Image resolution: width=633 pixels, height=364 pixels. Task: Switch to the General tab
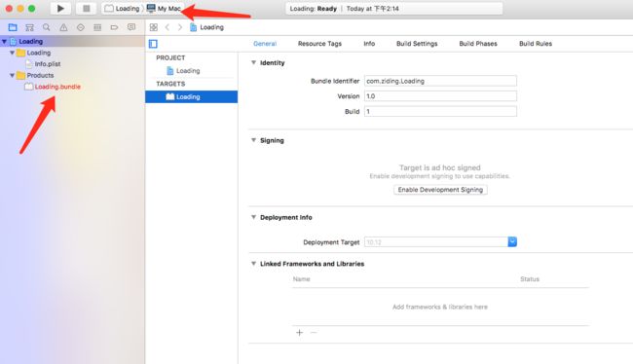[265, 44]
